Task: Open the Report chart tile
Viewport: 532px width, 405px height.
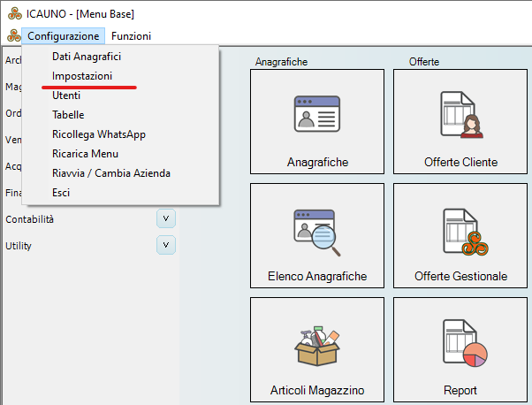Action: click(x=460, y=345)
